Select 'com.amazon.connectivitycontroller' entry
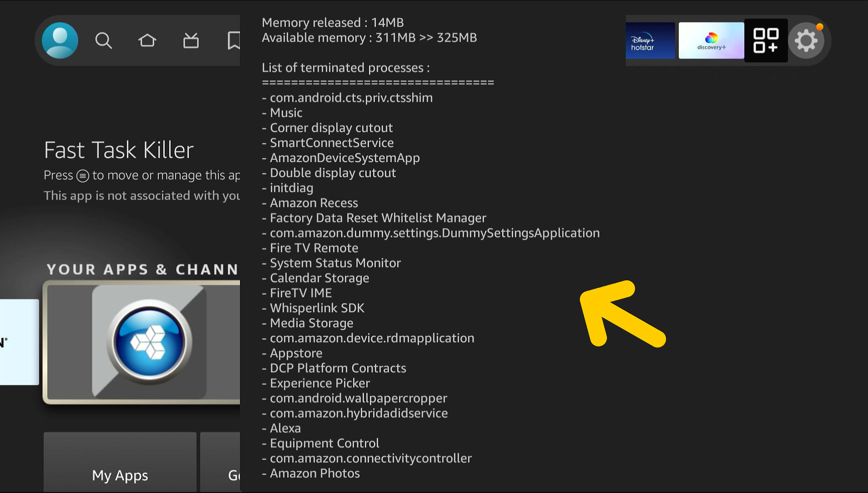Image resolution: width=868 pixels, height=493 pixels. (367, 459)
